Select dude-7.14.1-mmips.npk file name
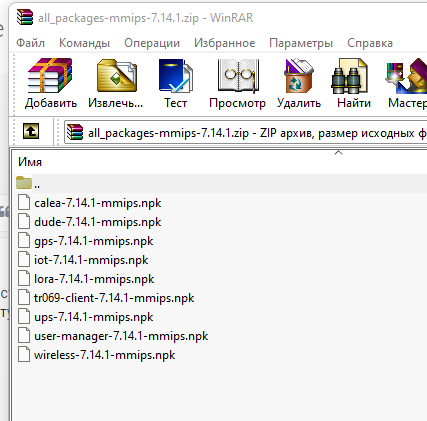 click(98, 222)
